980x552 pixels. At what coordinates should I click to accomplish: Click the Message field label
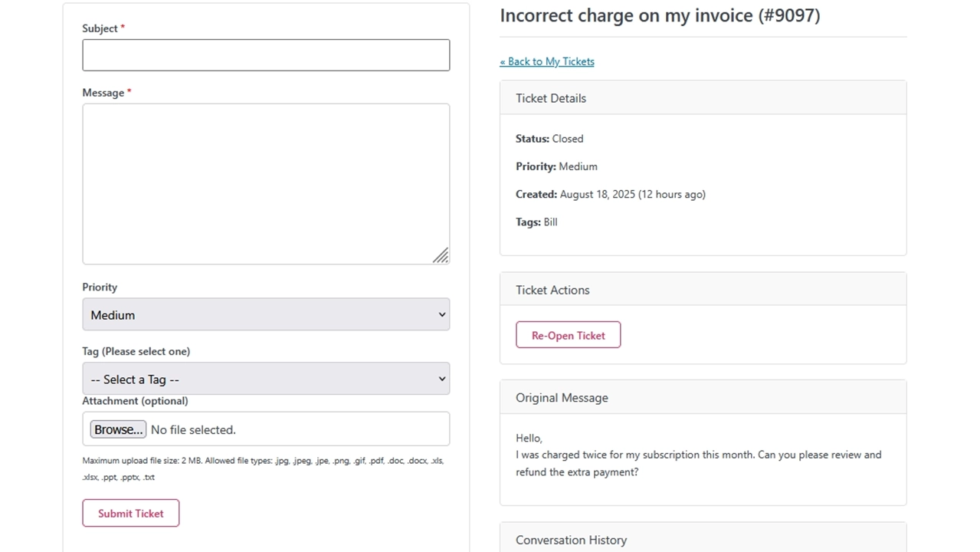pyautogui.click(x=103, y=93)
